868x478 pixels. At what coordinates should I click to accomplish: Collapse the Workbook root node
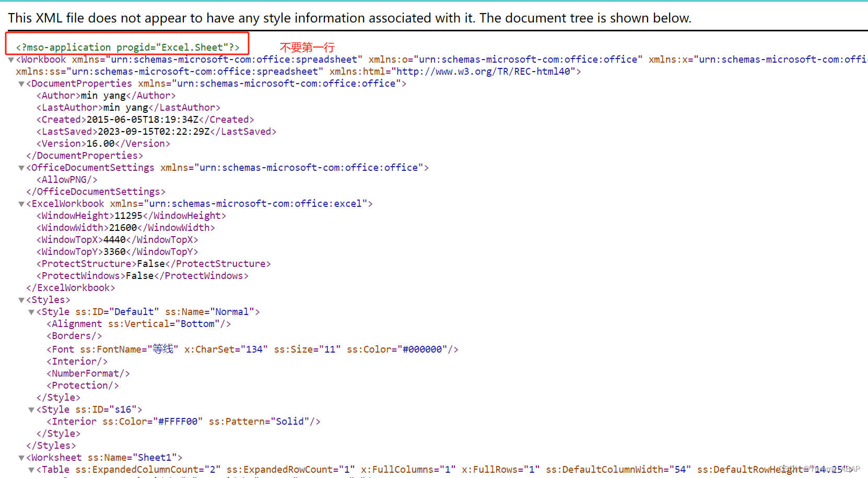point(11,60)
